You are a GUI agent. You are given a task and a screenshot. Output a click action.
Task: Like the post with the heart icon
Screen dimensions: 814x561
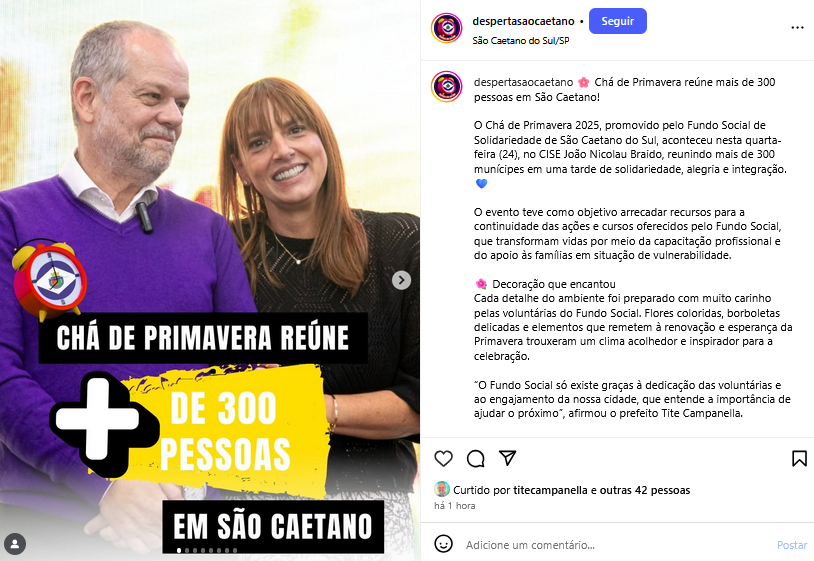coord(443,458)
